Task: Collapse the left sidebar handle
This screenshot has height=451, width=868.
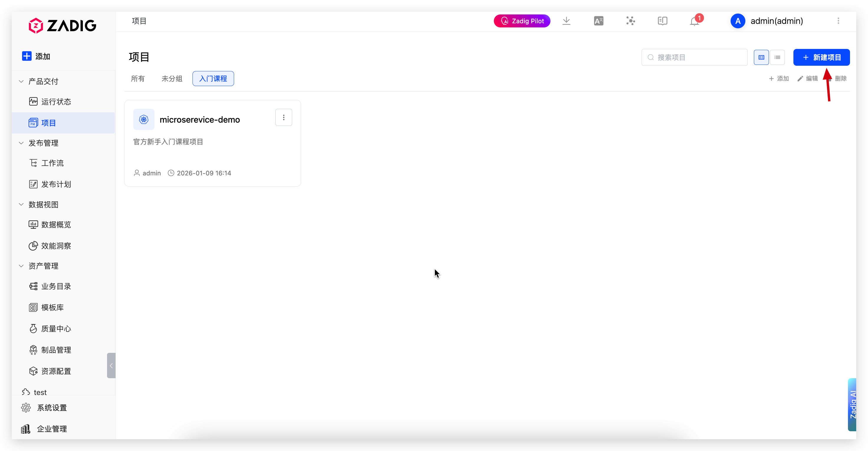Action: 111,366
